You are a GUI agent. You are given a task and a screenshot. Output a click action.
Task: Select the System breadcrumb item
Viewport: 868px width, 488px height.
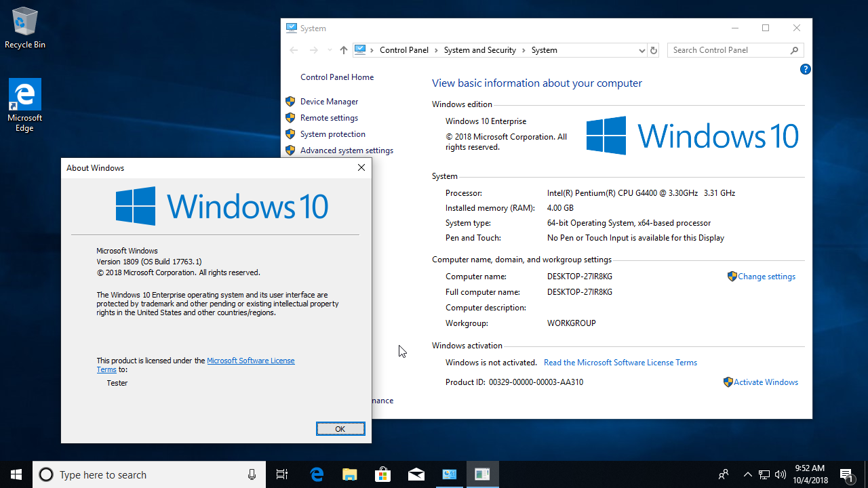pyautogui.click(x=544, y=50)
